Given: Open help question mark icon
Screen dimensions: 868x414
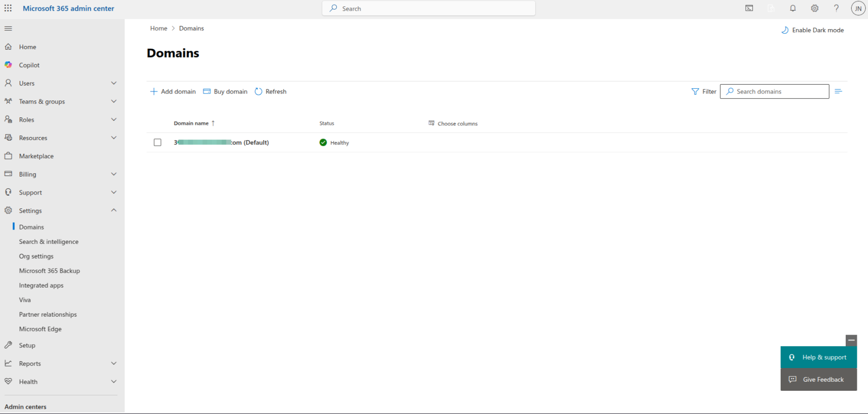Looking at the screenshot, I should (x=836, y=8).
